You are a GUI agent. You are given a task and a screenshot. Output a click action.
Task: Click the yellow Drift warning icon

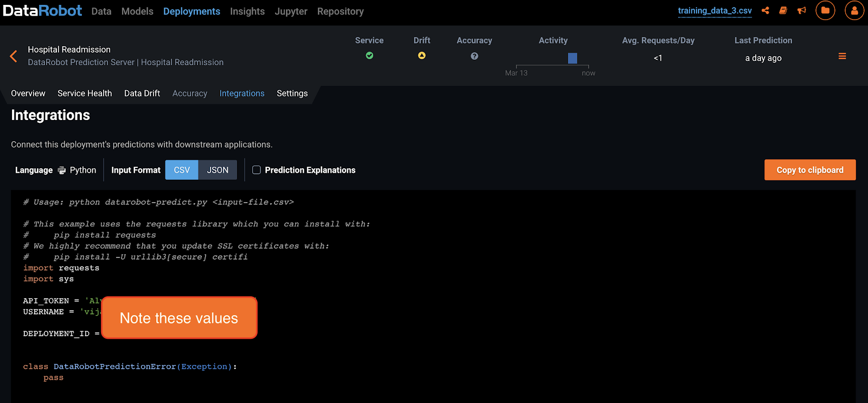(422, 55)
